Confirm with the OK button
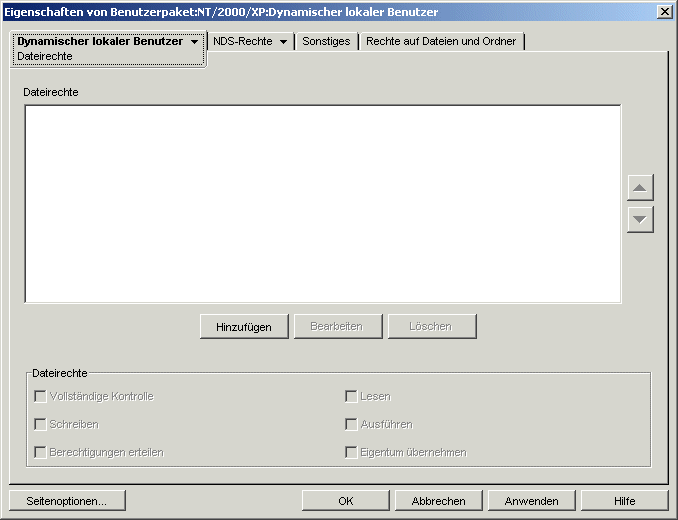This screenshot has width=678, height=520. click(x=345, y=500)
